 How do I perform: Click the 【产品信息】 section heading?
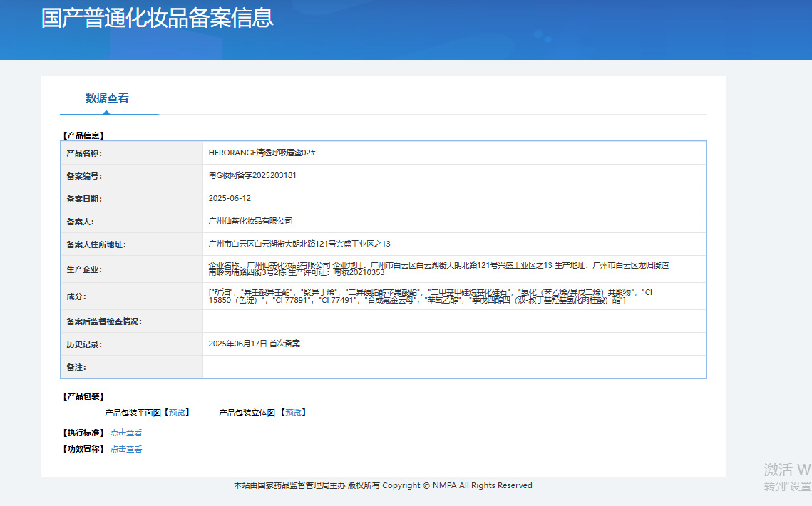click(x=83, y=135)
